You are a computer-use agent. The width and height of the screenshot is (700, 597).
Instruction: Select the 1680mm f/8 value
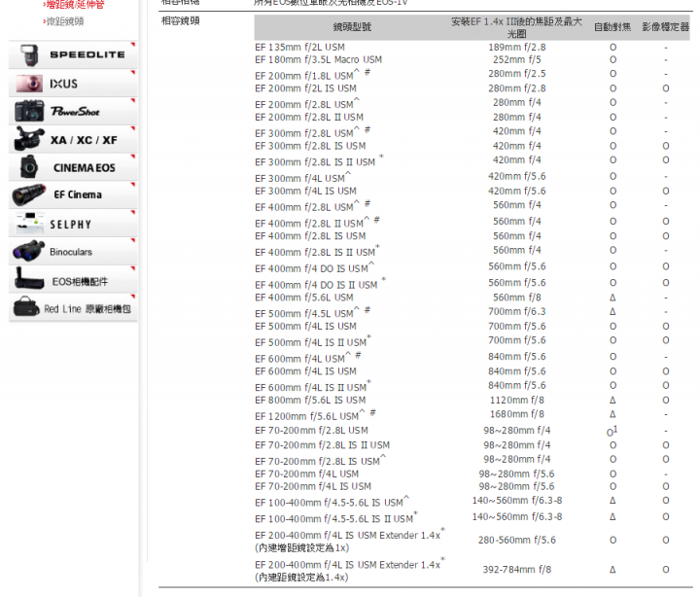point(516,414)
